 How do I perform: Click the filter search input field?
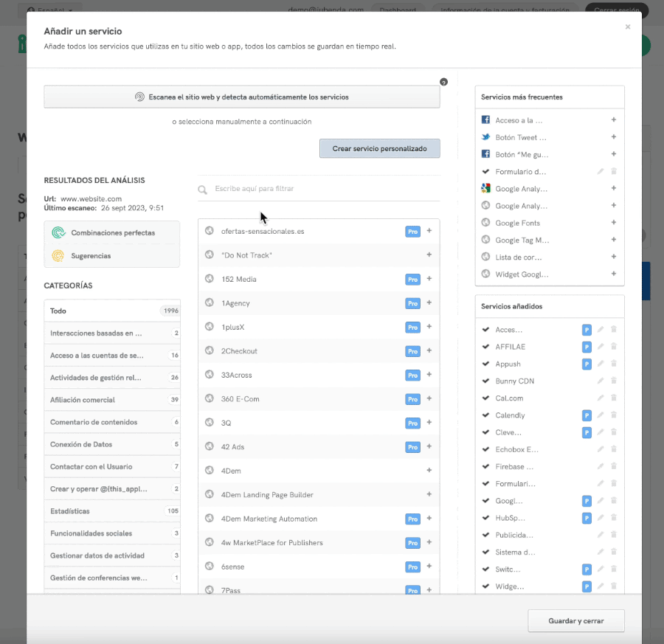tap(325, 189)
